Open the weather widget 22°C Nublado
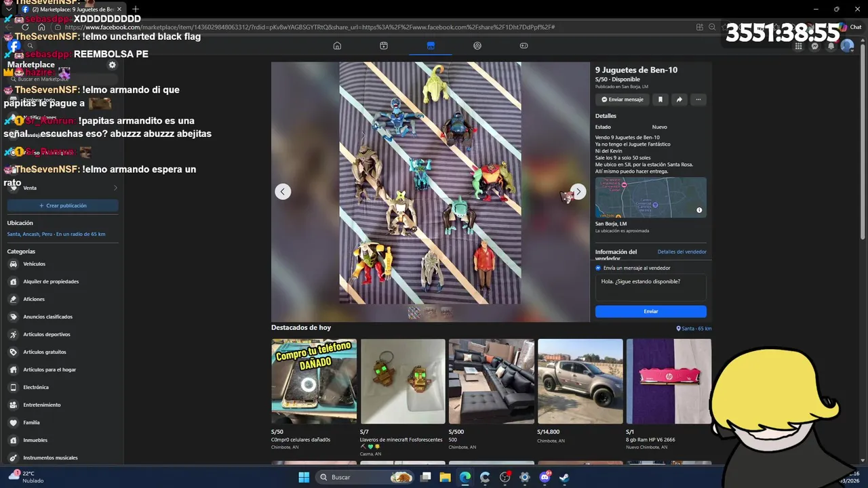Viewport: 868px width, 488px height. pyautogui.click(x=27, y=476)
